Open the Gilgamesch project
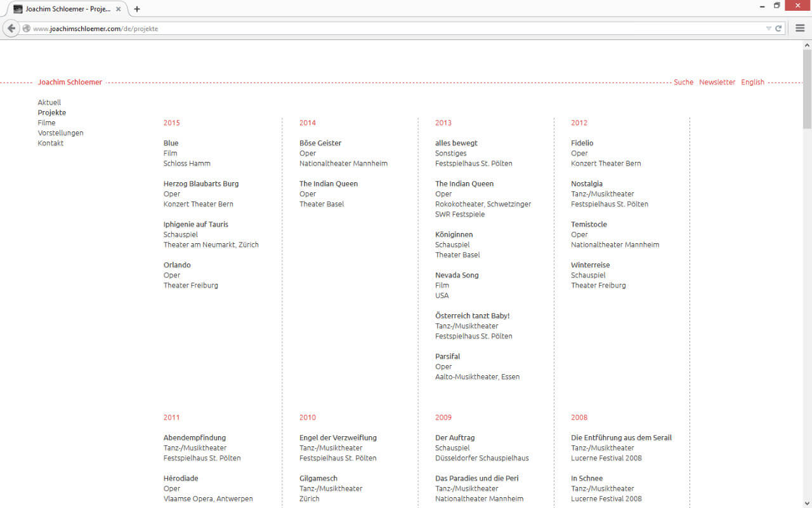Viewport: 812px width, 508px height. [318, 478]
